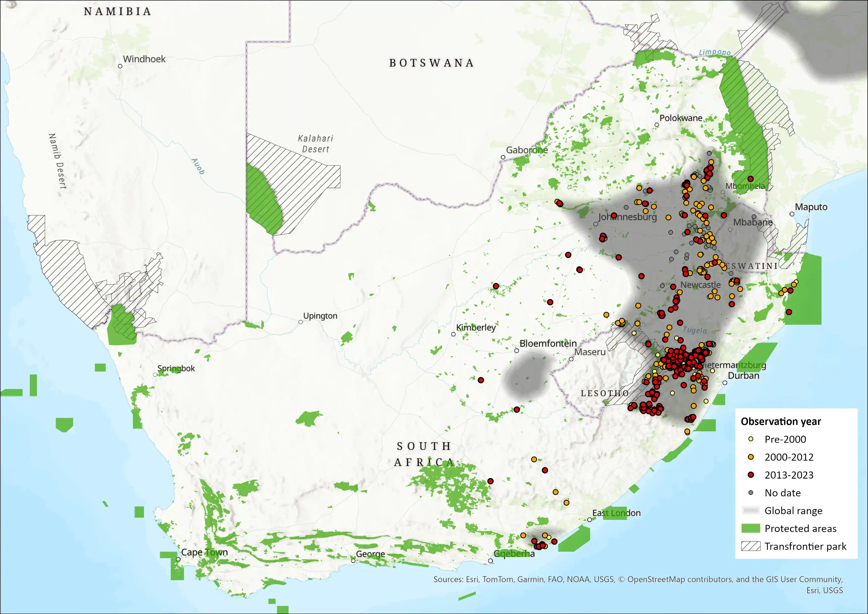Click the 2000-2012 orange legend dot
868x614 pixels.
751,457
